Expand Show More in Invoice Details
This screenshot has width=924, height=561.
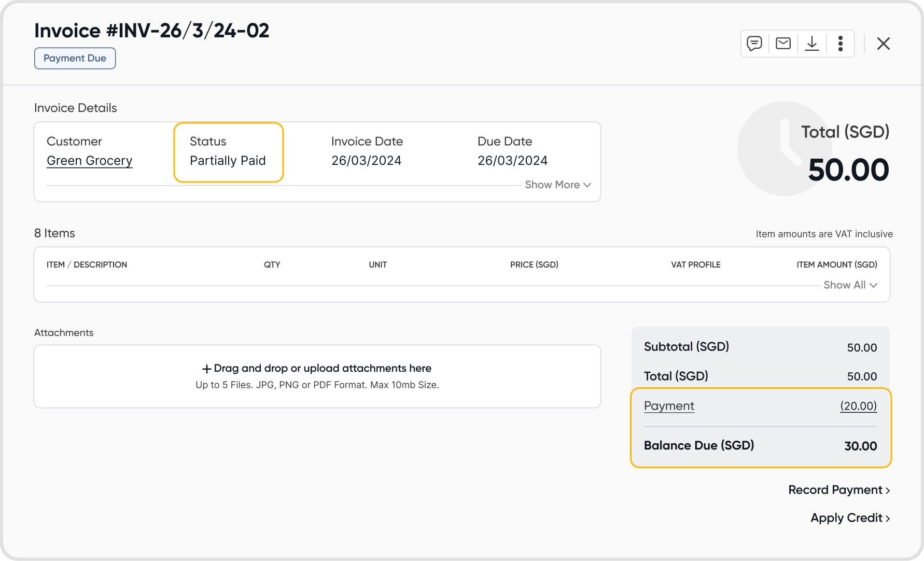pos(558,185)
